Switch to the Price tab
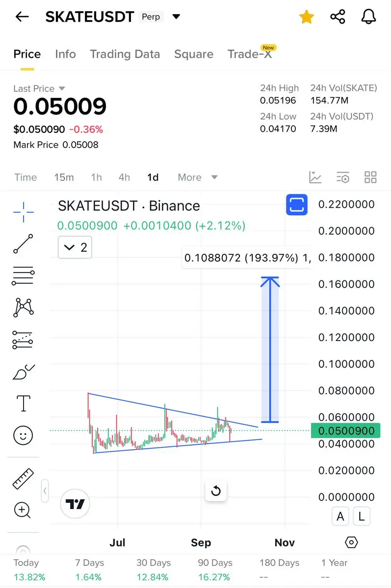This screenshot has height=588, width=391. pos(27,54)
